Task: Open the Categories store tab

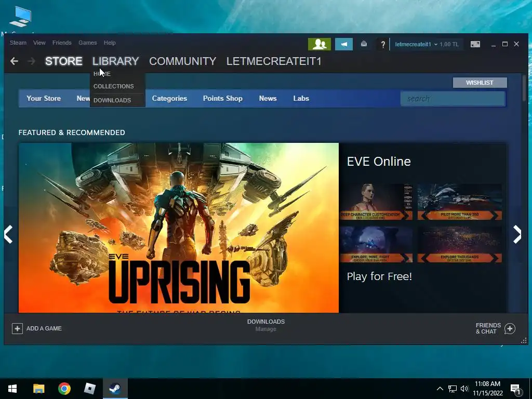Action: click(x=169, y=98)
